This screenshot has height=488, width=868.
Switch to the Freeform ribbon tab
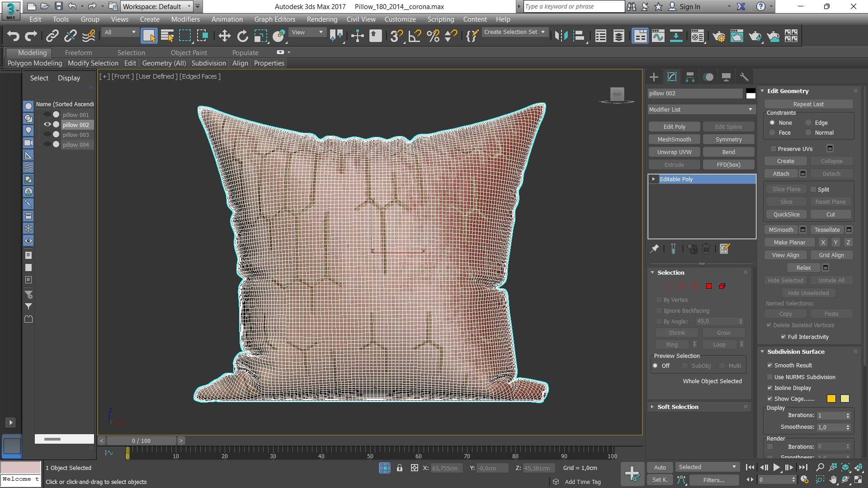click(78, 52)
